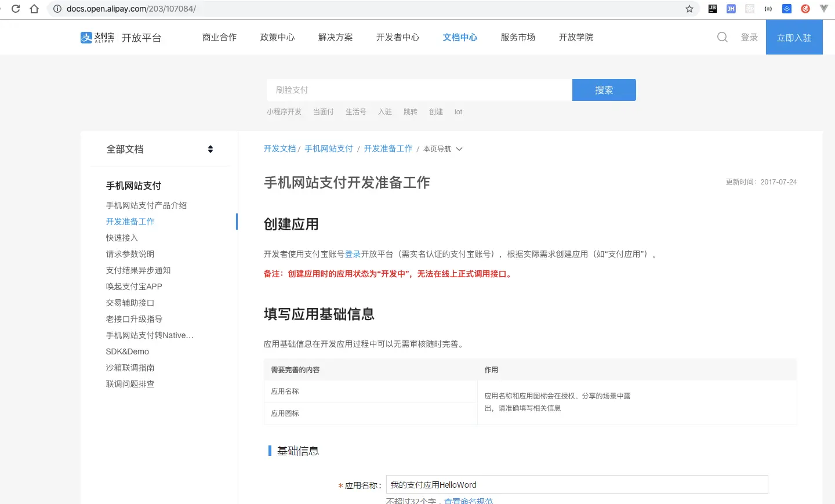Open site search magnifier icon

[x=723, y=37]
